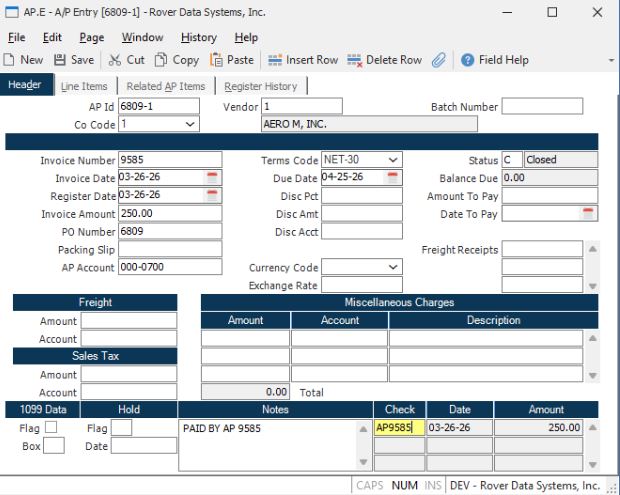Viewport: 620px width, 495px height.
Task: Save the record using the Save icon
Action: coord(59,60)
